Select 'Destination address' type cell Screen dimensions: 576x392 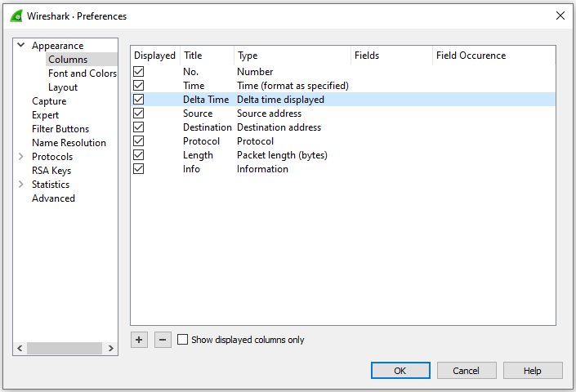(x=279, y=127)
